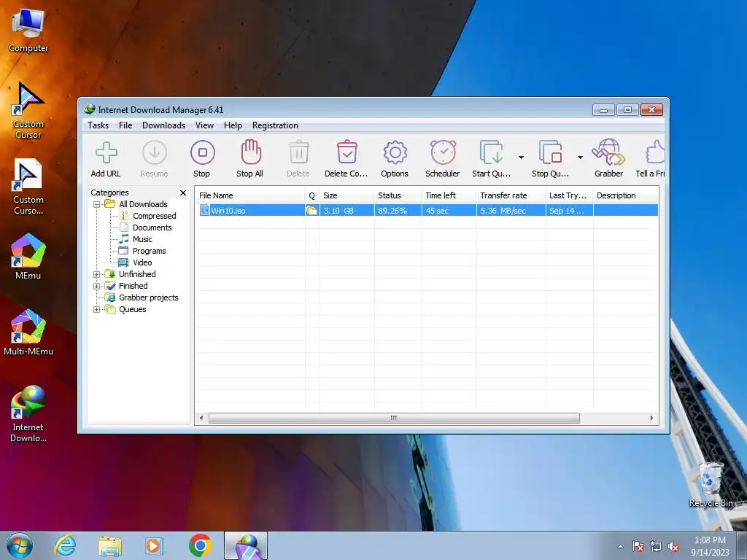Viewport: 747px width, 560px height.
Task: Select the Internet Download Manager desktop shortcut
Action: (28, 414)
